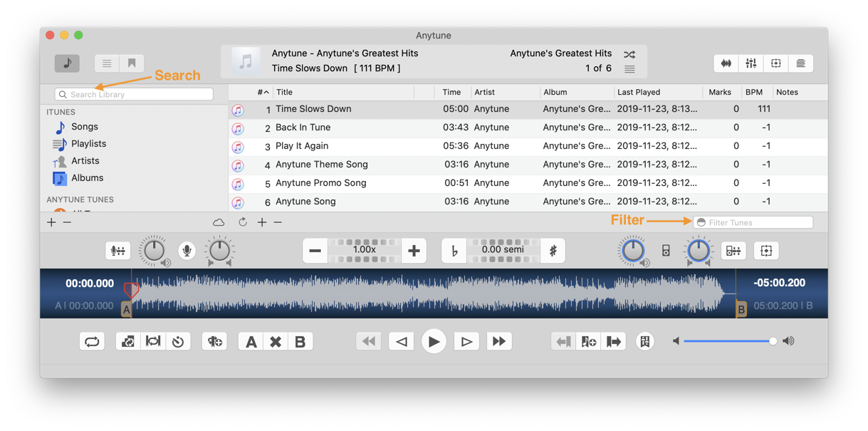Set loop point B marker button

pyautogui.click(x=300, y=342)
